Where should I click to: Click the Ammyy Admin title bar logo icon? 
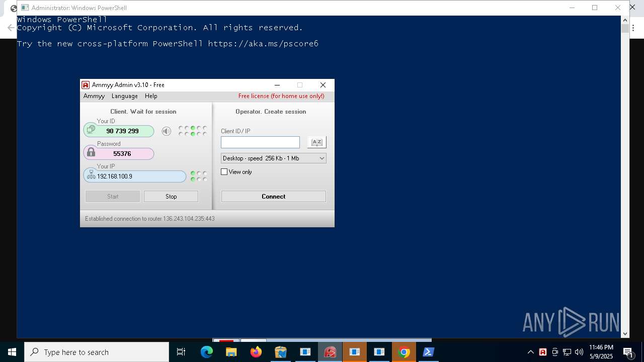(86, 85)
